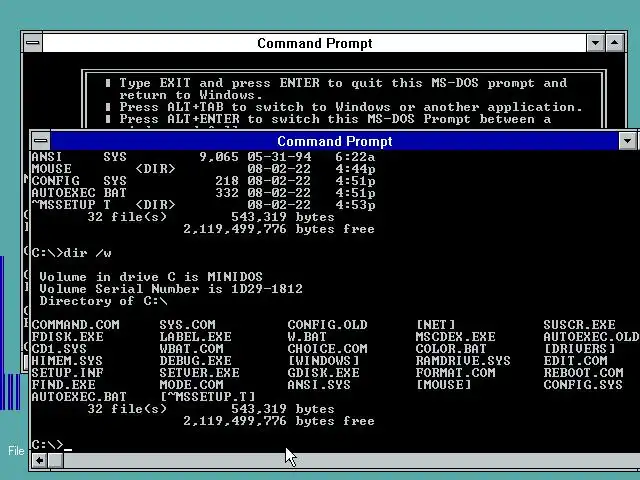The height and width of the screenshot is (480, 640).
Task: Click the 'ANSI SYS 9,065' listing row
Action: pos(203,157)
